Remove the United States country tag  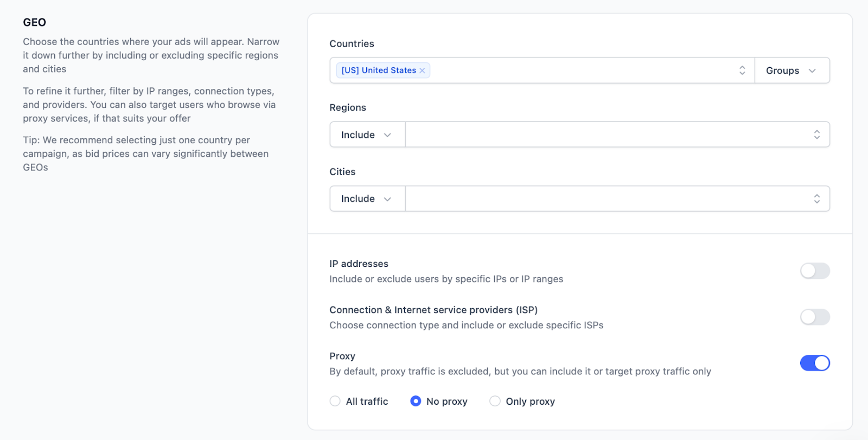422,71
